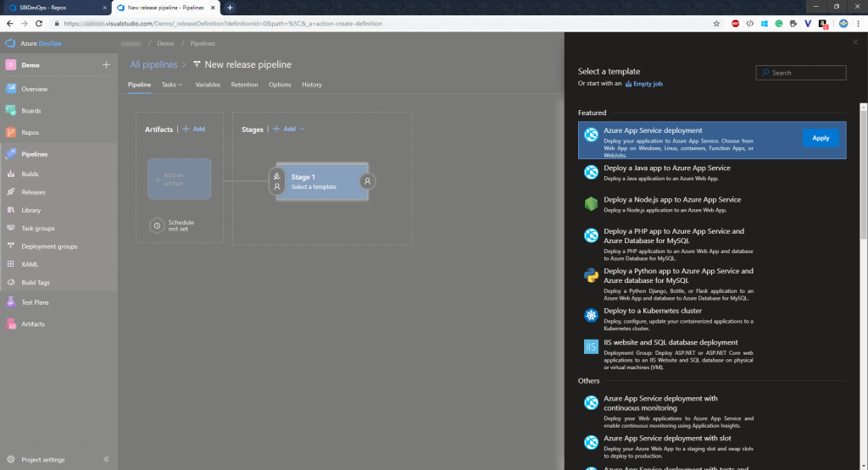Click the plus icon next to Demo project
The width and height of the screenshot is (868, 470).
pos(106,64)
